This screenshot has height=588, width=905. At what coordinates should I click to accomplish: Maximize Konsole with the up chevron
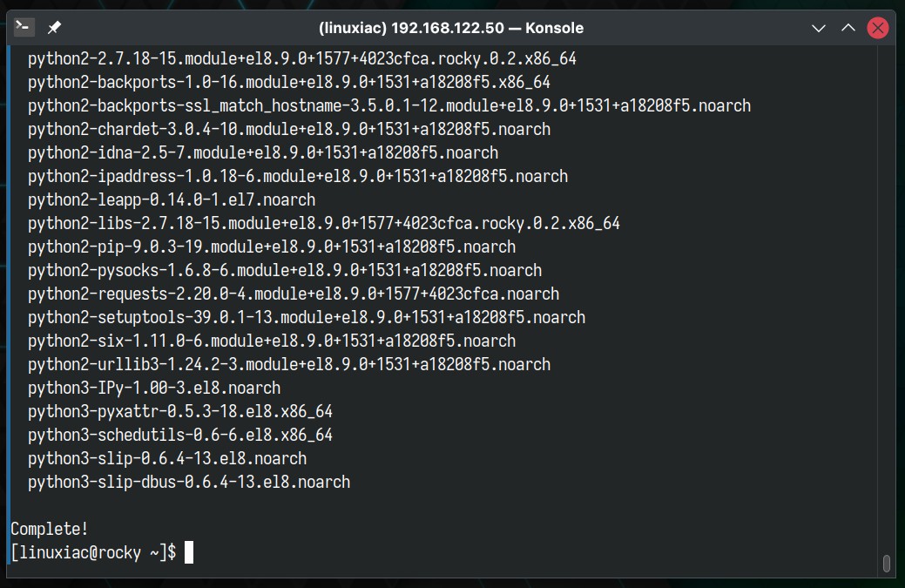[848, 28]
